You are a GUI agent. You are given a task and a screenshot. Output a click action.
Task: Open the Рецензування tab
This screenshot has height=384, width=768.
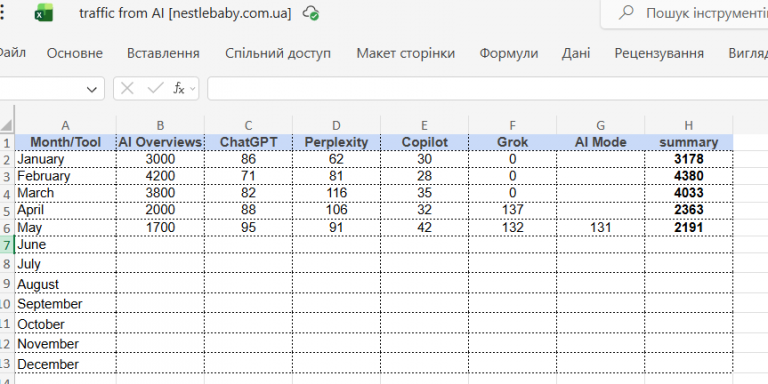tap(659, 53)
